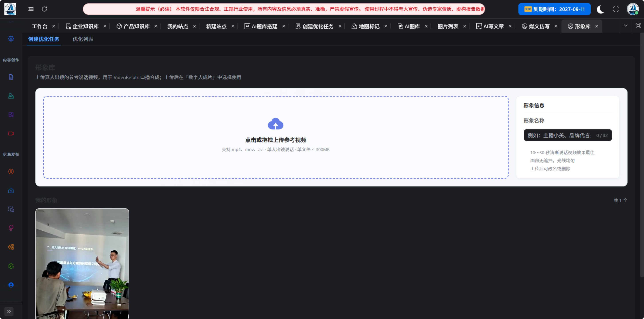
Task: Switch to the 爆文仿写 tab
Action: pos(536,26)
